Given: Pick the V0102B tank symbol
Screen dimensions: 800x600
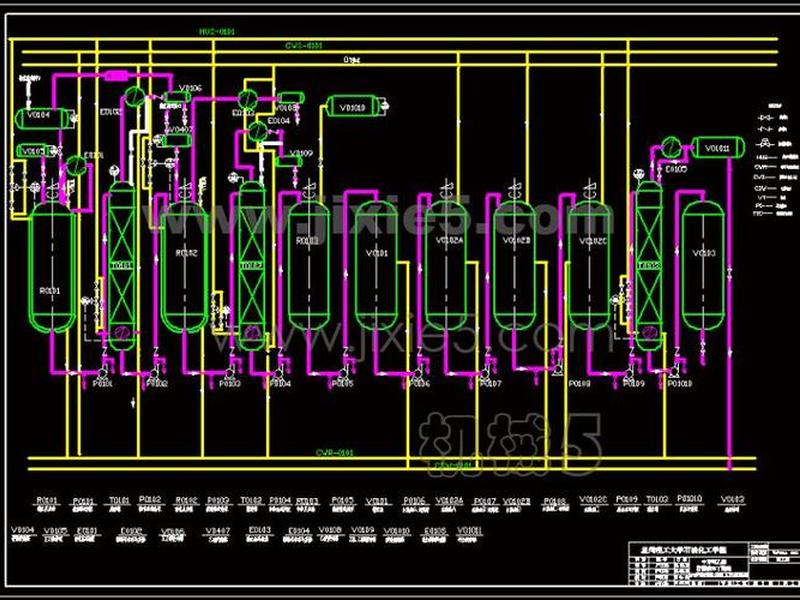Looking at the screenshot, I should 515,266.
